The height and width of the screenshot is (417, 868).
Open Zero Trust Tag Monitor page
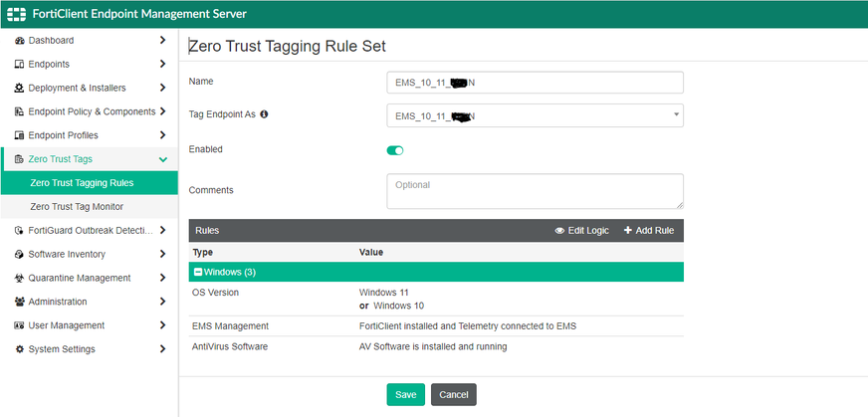pos(77,207)
